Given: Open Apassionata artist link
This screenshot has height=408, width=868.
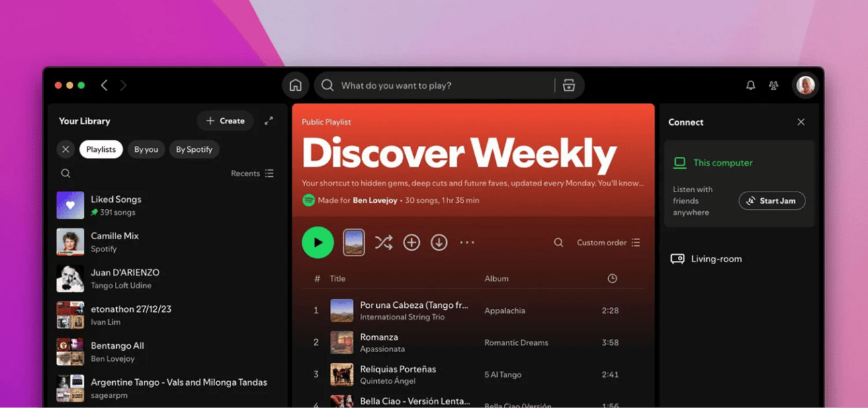Looking at the screenshot, I should pyautogui.click(x=382, y=350).
